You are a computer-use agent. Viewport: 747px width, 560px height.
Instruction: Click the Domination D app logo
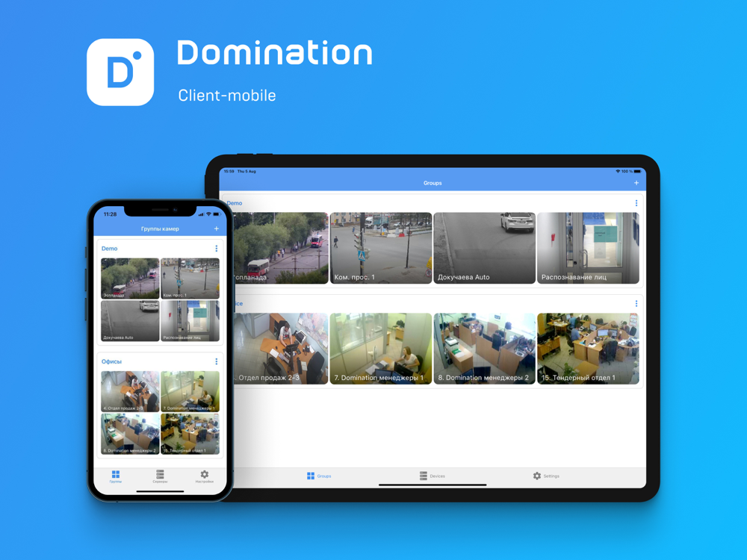pos(120,72)
